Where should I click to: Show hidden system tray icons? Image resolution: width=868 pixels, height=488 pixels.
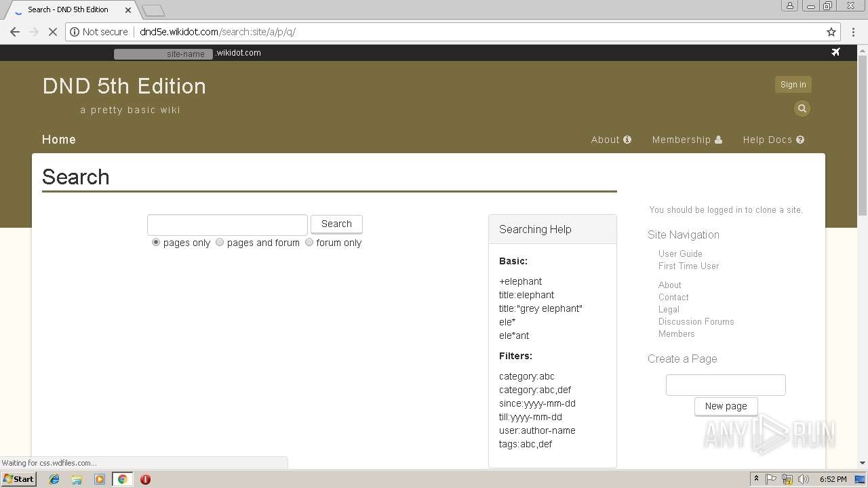pos(756,479)
